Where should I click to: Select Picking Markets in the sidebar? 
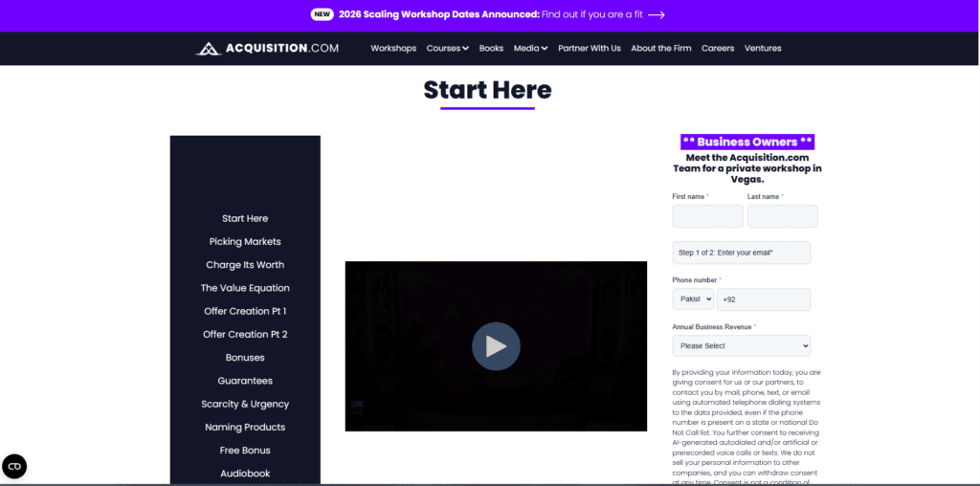[245, 242]
